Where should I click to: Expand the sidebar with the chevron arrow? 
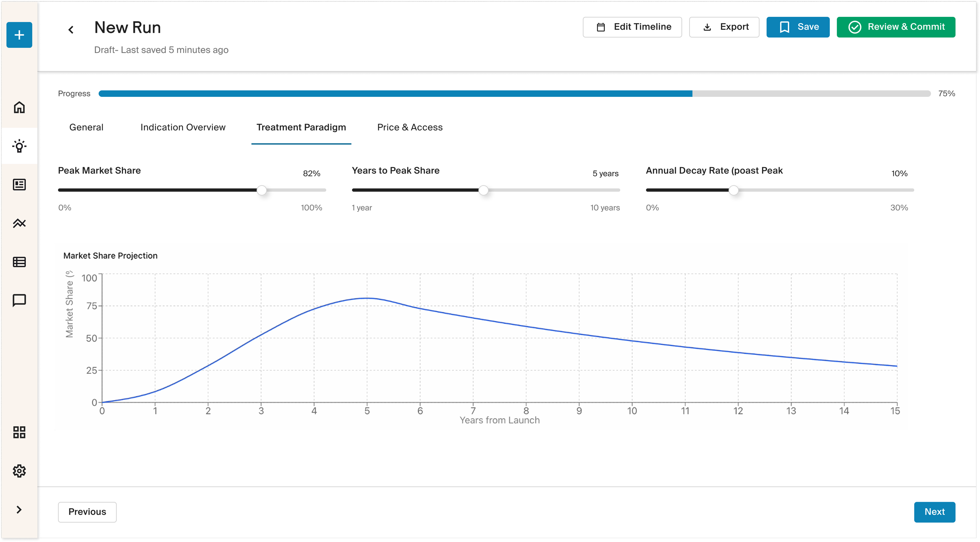point(19,509)
